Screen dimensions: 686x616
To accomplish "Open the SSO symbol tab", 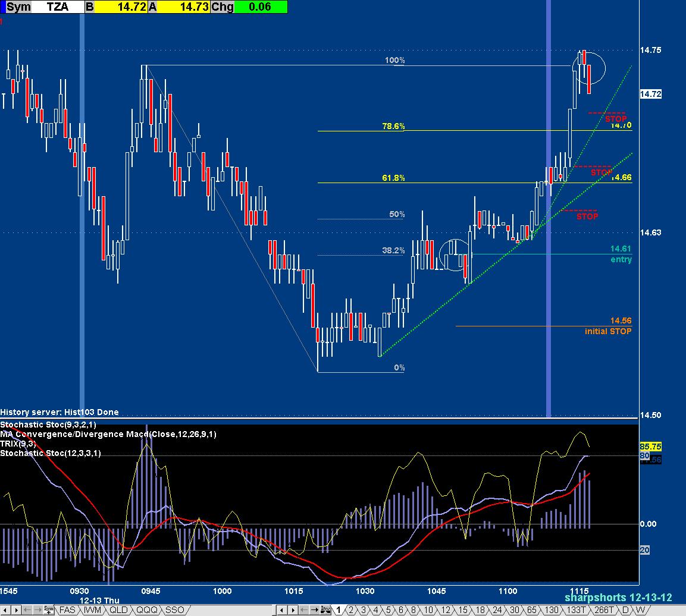I will pyautogui.click(x=174, y=609).
